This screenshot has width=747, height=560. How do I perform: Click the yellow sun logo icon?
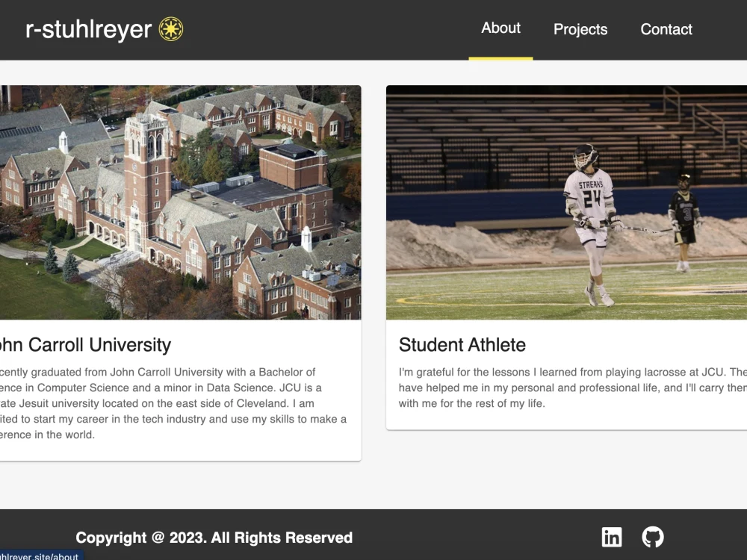[170, 29]
